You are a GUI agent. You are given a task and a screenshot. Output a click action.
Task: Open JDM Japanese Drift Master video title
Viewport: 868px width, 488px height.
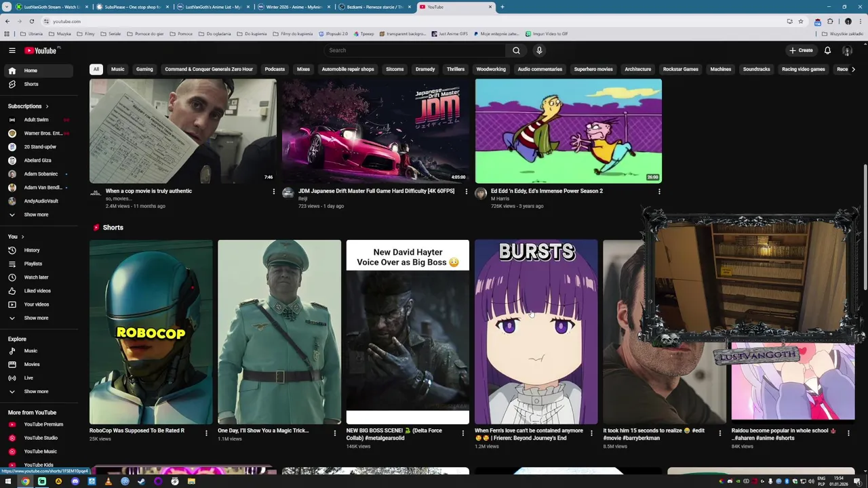(x=376, y=191)
